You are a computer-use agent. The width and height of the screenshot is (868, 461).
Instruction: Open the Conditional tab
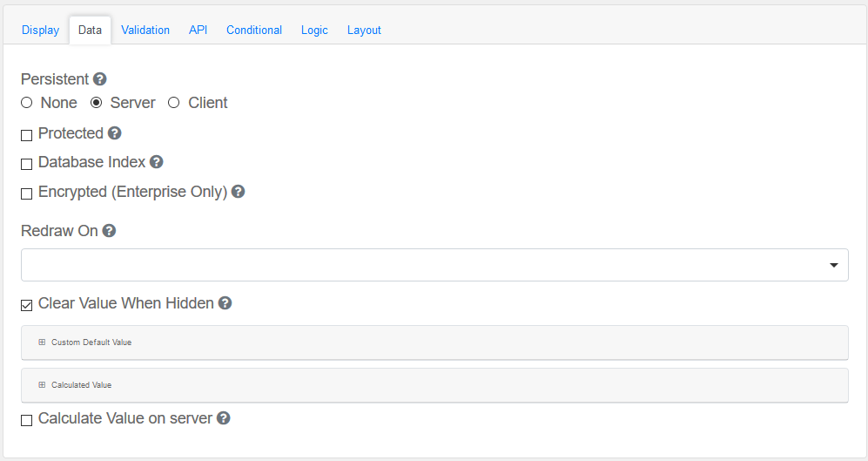coord(254,30)
